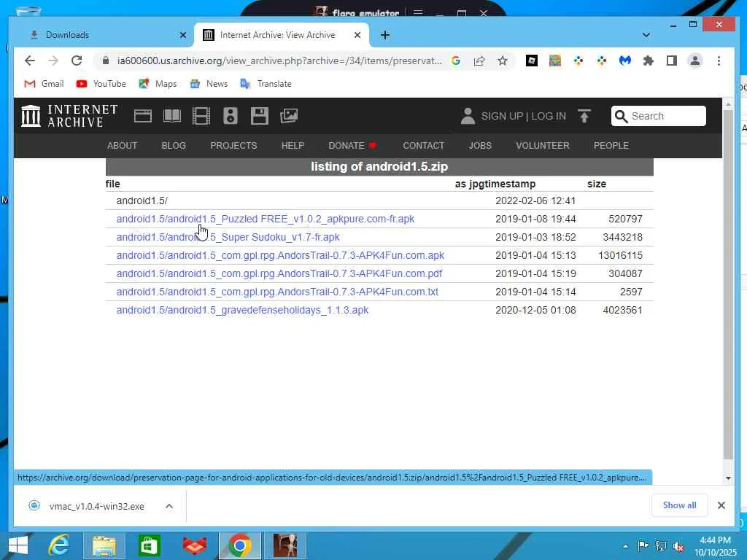Open Internet Archive audio speaker icon

230,116
